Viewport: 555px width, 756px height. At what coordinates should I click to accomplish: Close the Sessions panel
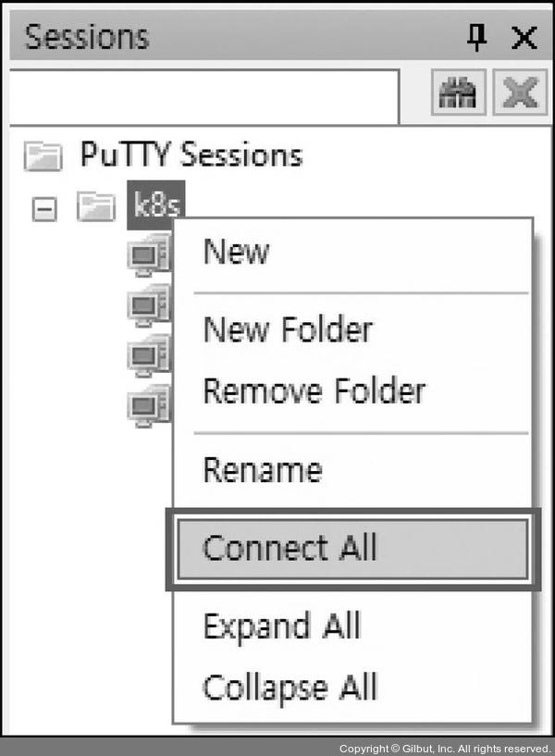tap(524, 37)
